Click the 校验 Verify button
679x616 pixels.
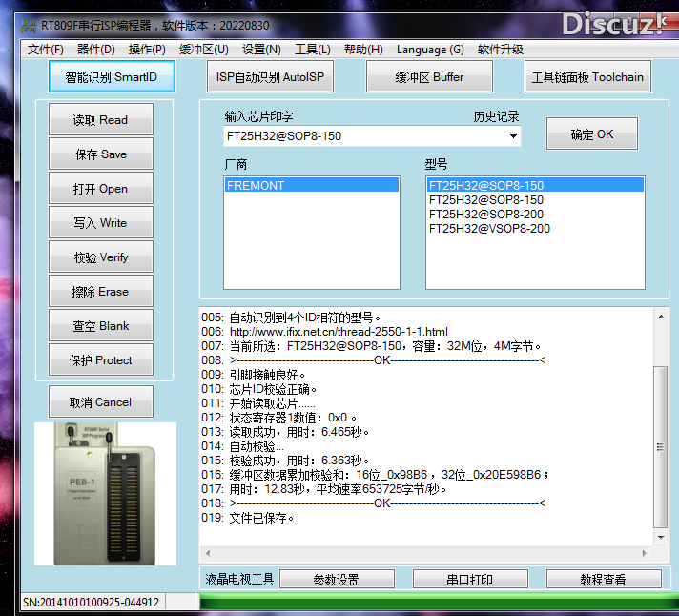(100, 257)
